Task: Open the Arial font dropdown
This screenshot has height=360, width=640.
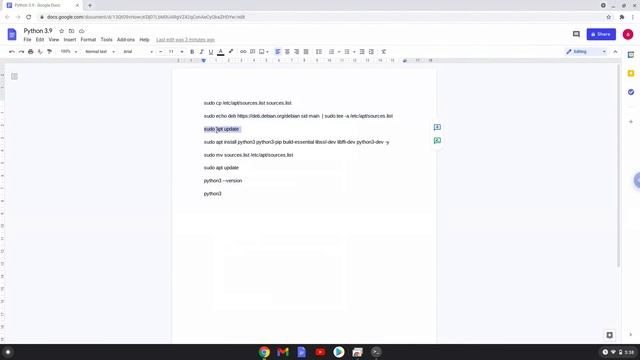Action: (x=138, y=52)
